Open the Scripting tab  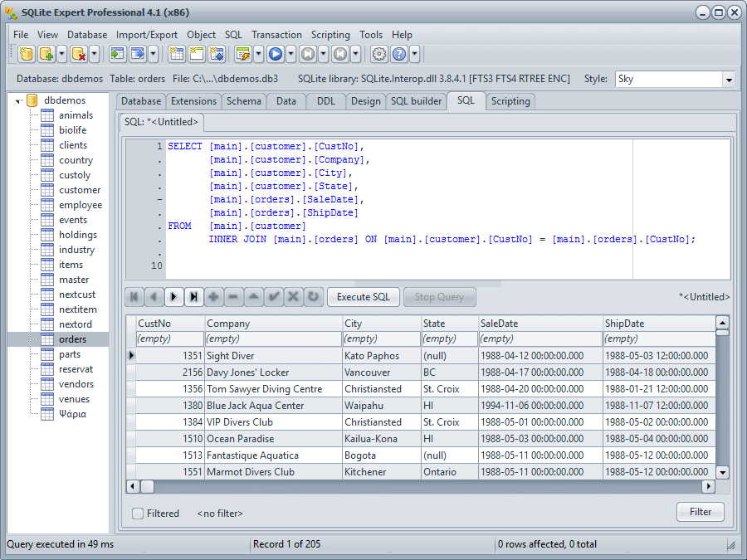(510, 101)
